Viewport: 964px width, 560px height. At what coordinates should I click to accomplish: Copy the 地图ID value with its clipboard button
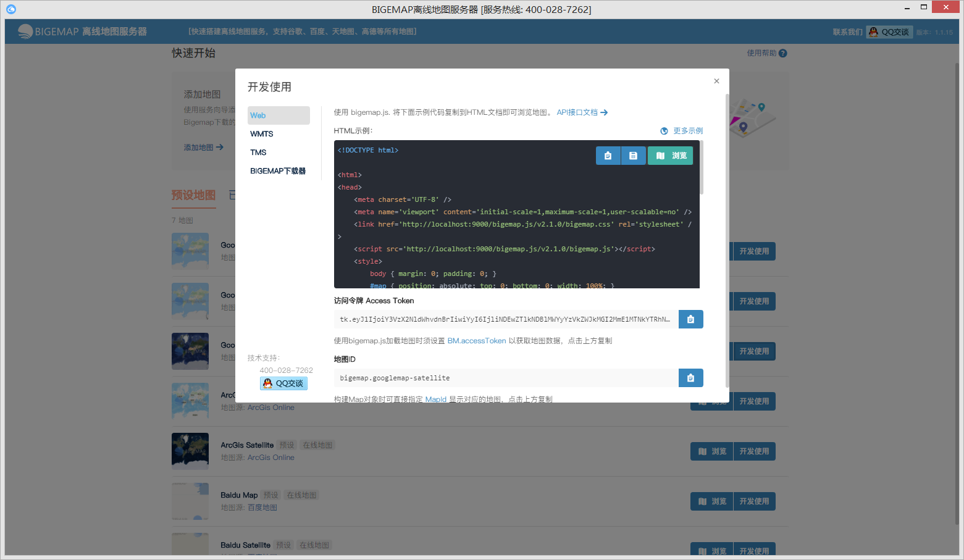tap(691, 378)
